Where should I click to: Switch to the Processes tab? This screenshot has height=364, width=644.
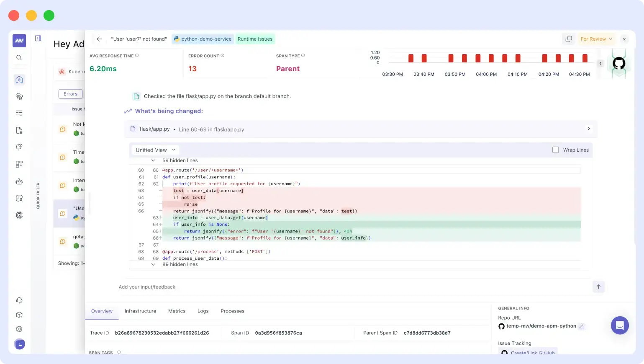(232, 311)
